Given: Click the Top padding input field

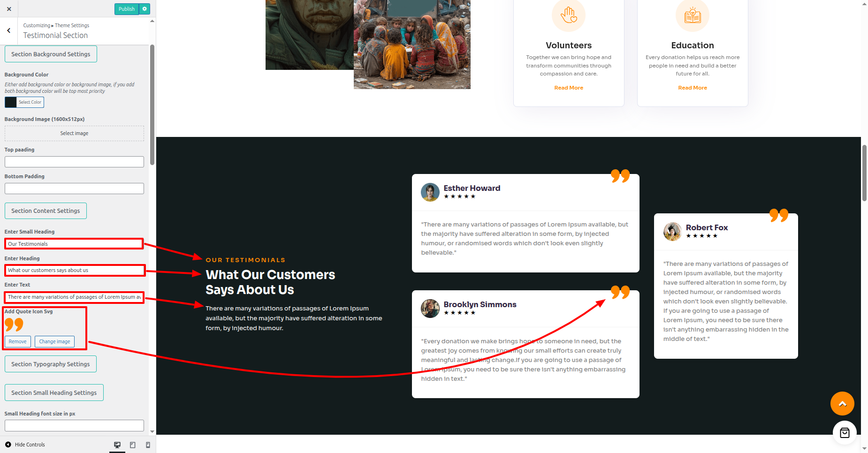Looking at the screenshot, I should click(74, 162).
